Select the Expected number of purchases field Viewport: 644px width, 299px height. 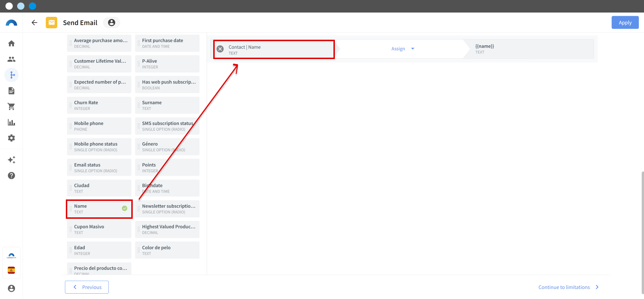pos(99,85)
